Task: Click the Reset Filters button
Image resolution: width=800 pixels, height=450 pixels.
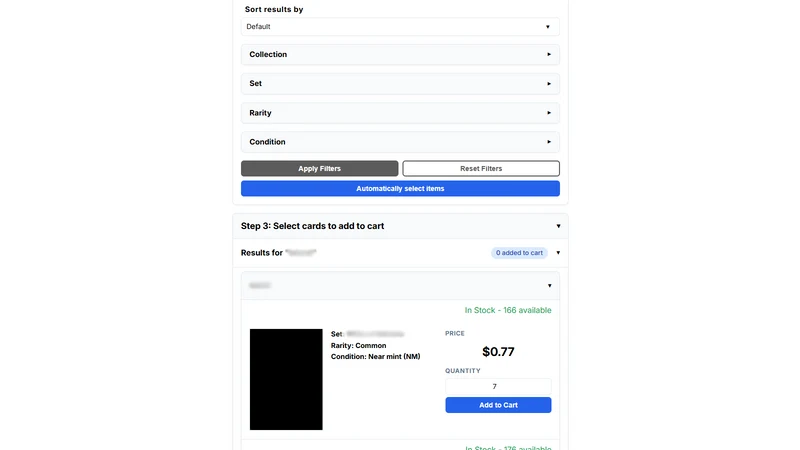Action: (x=481, y=168)
